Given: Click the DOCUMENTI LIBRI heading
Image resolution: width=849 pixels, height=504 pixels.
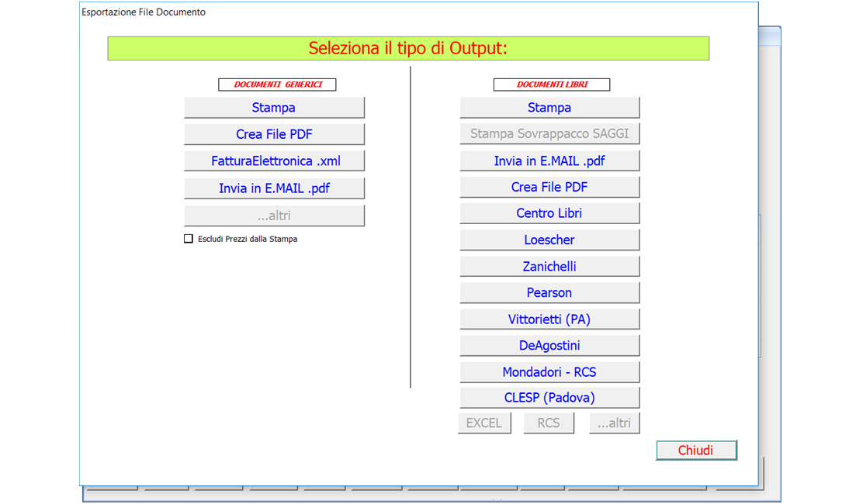Looking at the screenshot, I should click(552, 85).
